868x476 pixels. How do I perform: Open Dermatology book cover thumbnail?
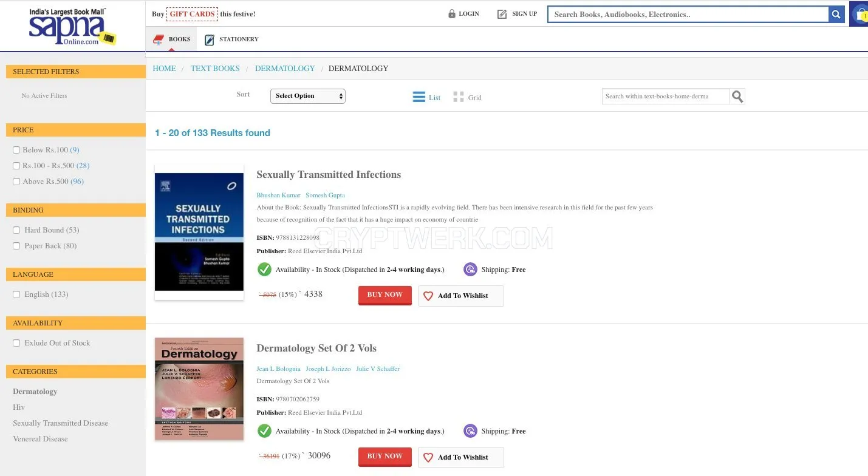(x=199, y=389)
